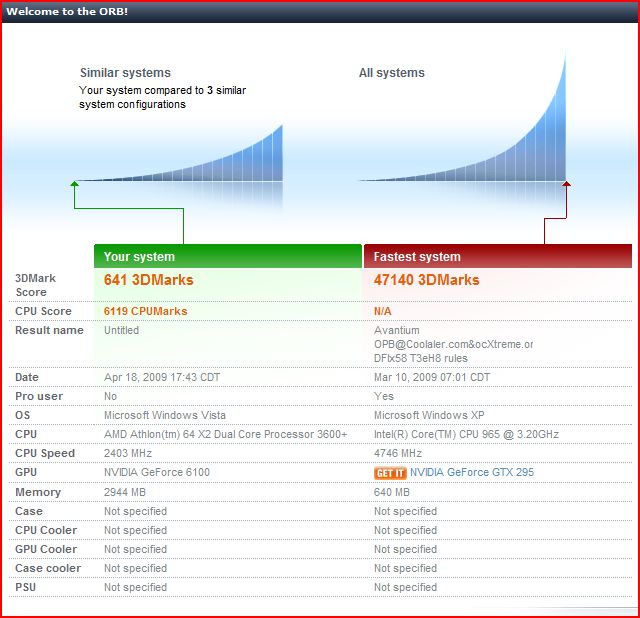640x618 pixels.
Task: Click the All systems heading
Action: pyautogui.click(x=392, y=73)
